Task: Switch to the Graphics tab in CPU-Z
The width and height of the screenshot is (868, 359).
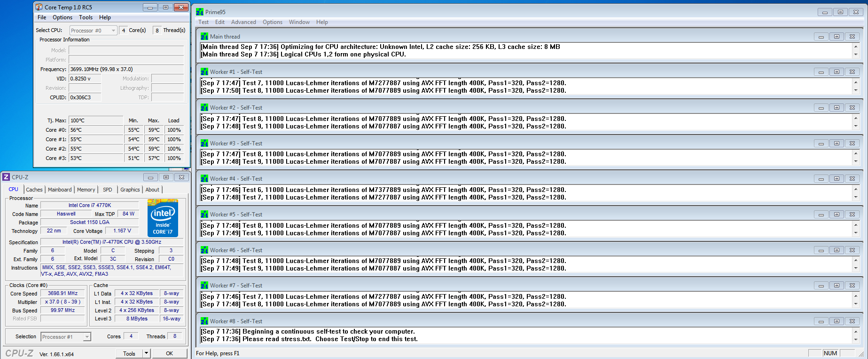Action: tap(130, 190)
